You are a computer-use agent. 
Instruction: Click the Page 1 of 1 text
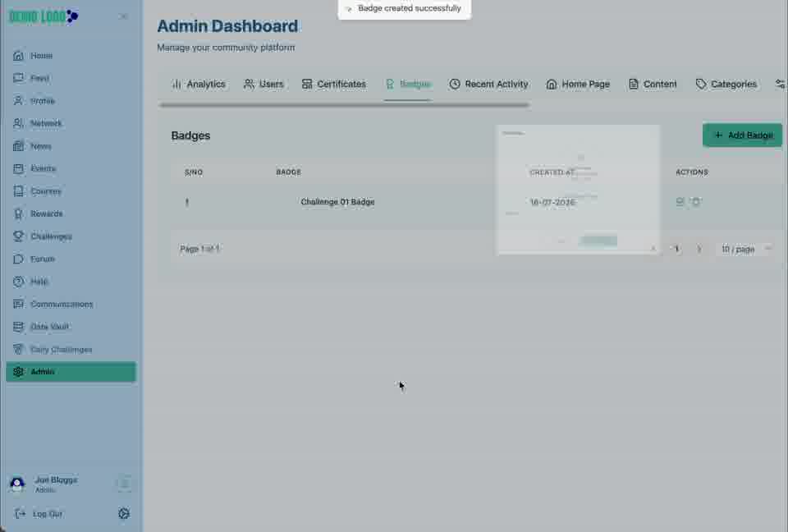[x=199, y=249]
